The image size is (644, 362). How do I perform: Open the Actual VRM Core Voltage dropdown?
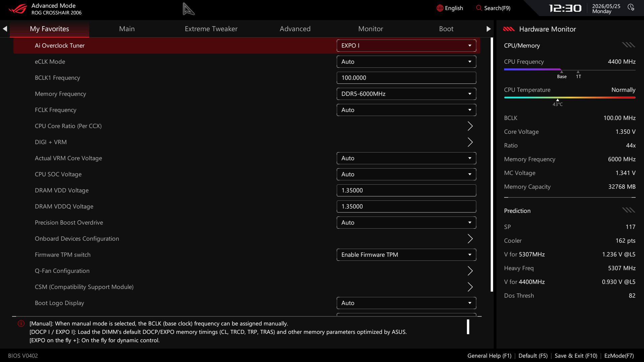(x=406, y=158)
